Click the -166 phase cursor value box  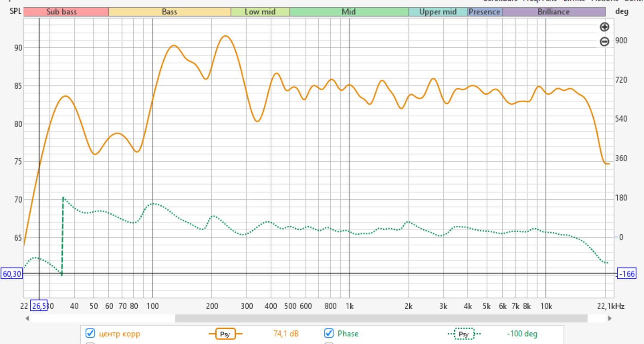point(627,274)
